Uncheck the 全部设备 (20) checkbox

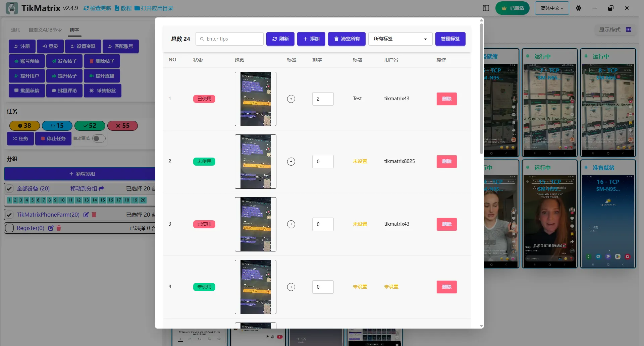9,189
